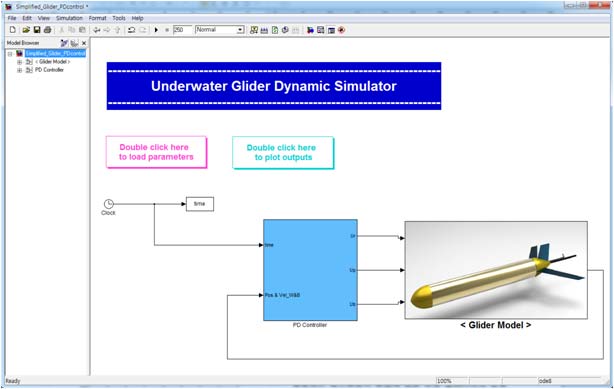Select the Clock block

pos(108,204)
